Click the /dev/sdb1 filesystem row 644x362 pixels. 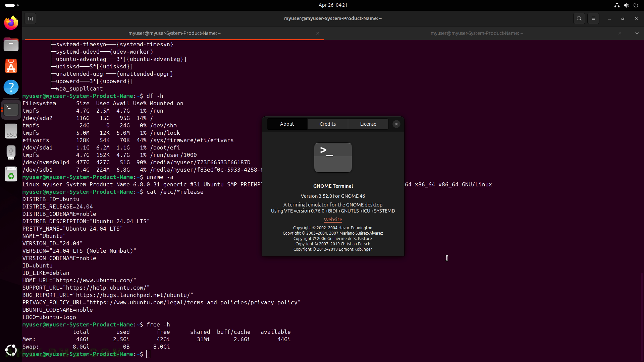(x=142, y=170)
